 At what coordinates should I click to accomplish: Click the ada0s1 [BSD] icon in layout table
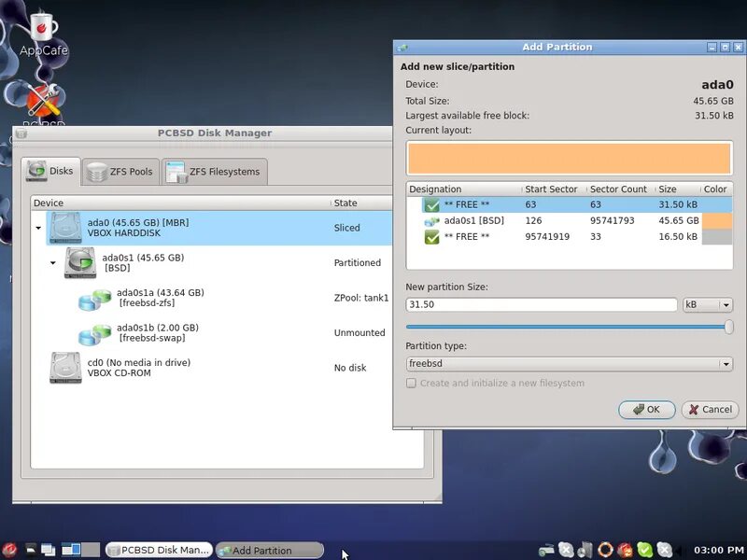pyautogui.click(x=431, y=221)
